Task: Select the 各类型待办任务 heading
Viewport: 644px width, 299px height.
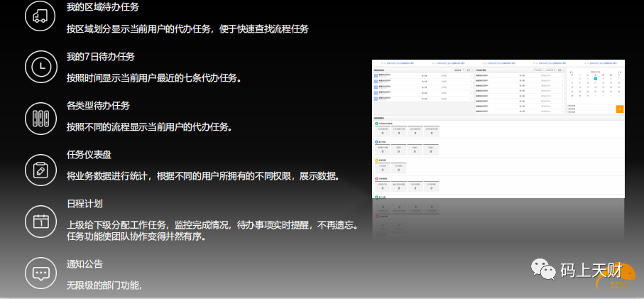Action: point(98,106)
